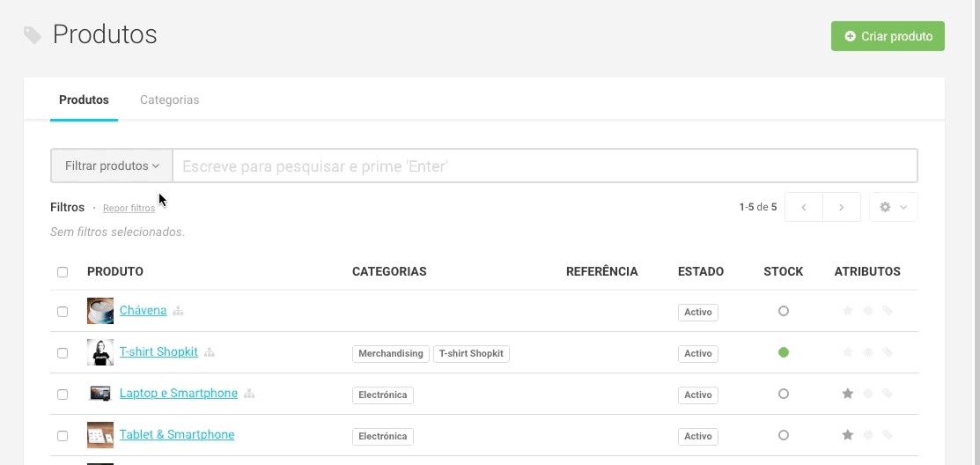Go to previous page of products

coord(804,207)
